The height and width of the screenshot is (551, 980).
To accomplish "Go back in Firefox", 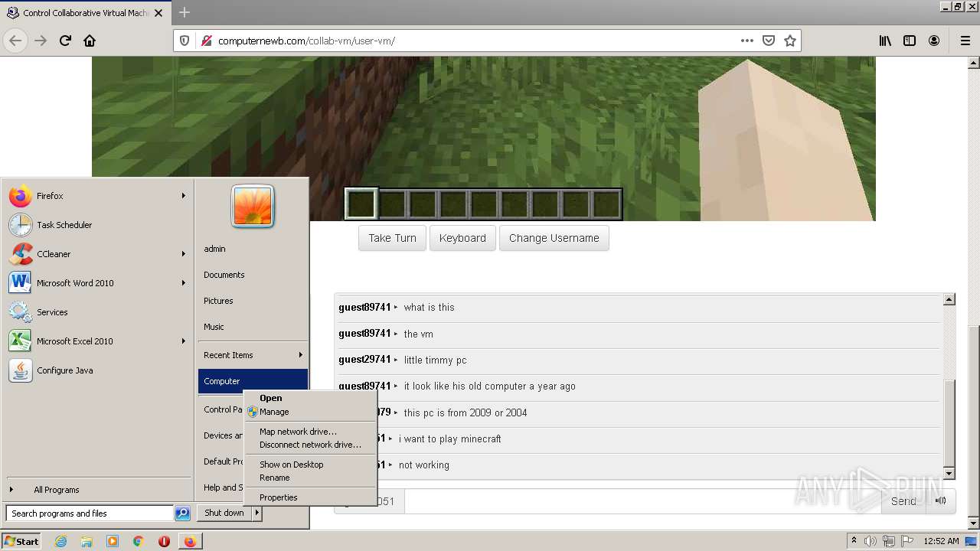I will [16, 41].
